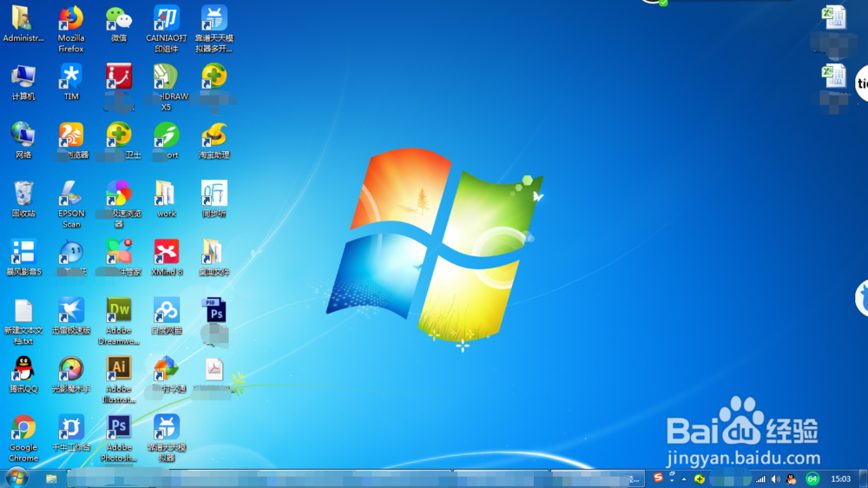
Task: Select the 网络 Network icon
Action: click(23, 141)
